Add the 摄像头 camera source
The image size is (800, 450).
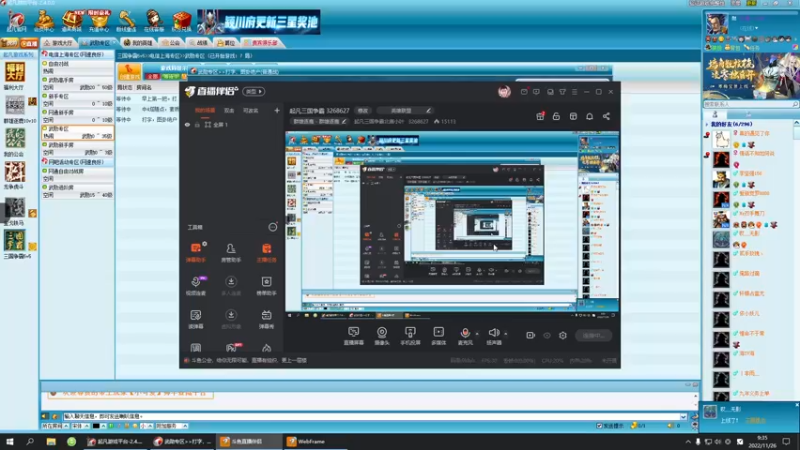tap(382, 336)
